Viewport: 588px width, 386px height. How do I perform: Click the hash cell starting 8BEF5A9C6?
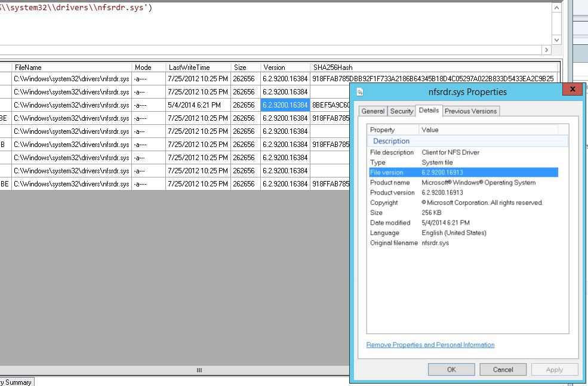pyautogui.click(x=330, y=105)
